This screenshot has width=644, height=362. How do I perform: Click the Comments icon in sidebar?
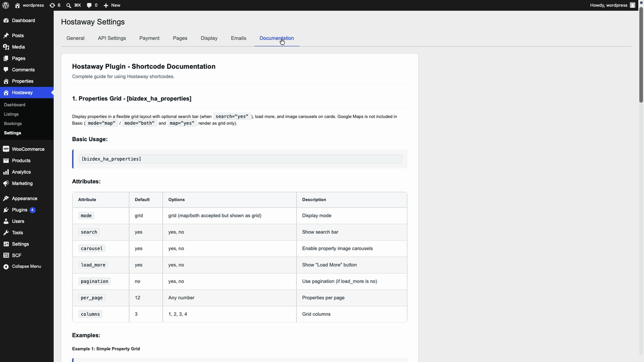click(6, 70)
